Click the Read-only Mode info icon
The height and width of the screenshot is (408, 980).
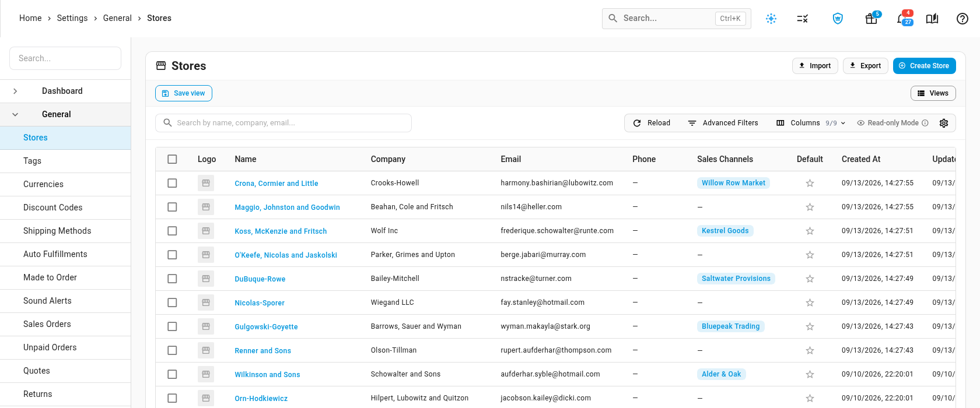[925, 123]
